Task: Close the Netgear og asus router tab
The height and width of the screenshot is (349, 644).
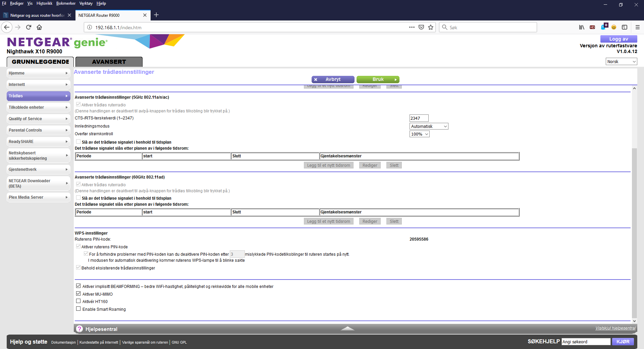Action: coord(69,15)
